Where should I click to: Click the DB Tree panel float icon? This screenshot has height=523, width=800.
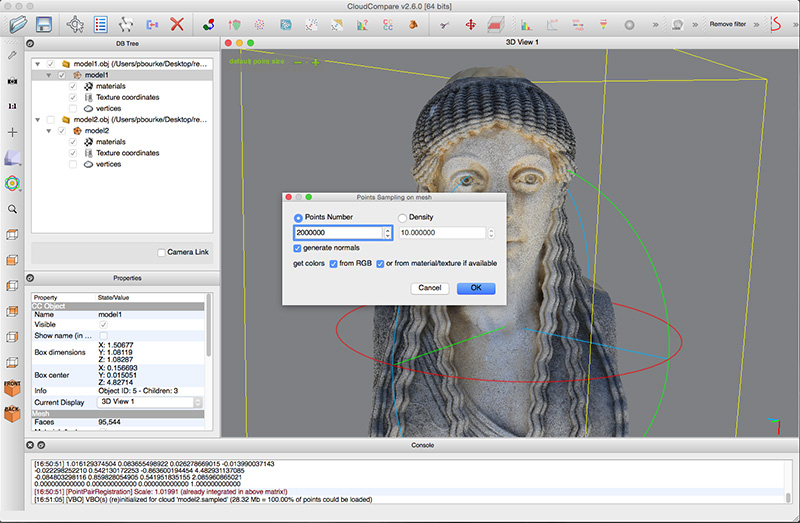30,44
